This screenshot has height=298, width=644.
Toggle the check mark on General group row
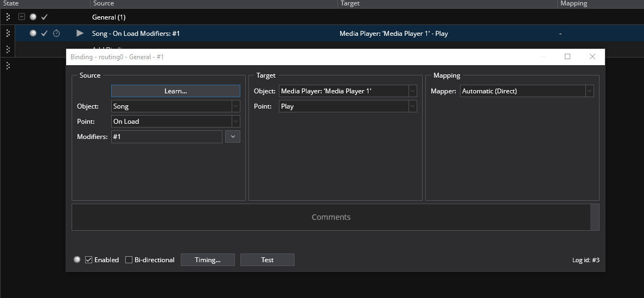[44, 17]
